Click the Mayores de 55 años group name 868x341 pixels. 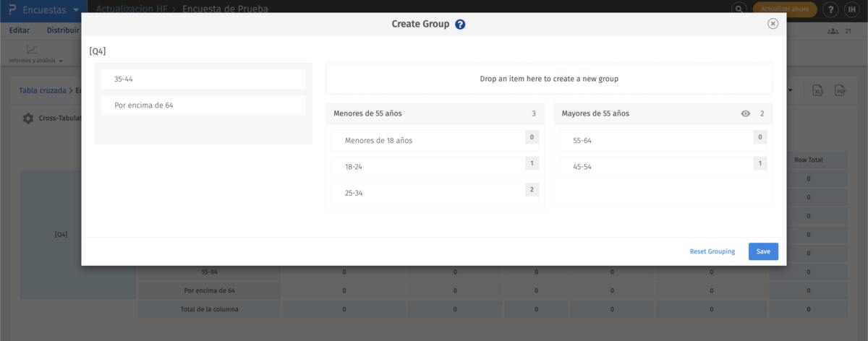tap(595, 113)
